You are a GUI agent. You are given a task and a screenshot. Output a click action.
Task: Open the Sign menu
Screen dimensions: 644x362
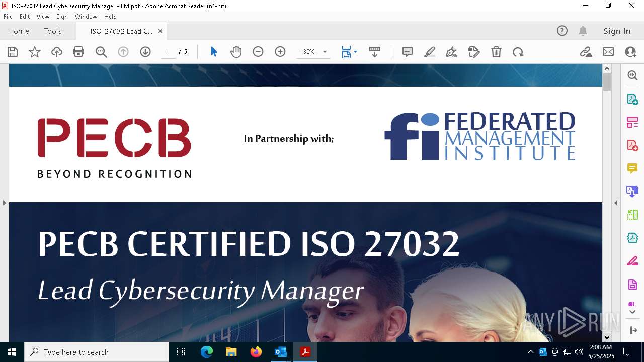click(62, 17)
